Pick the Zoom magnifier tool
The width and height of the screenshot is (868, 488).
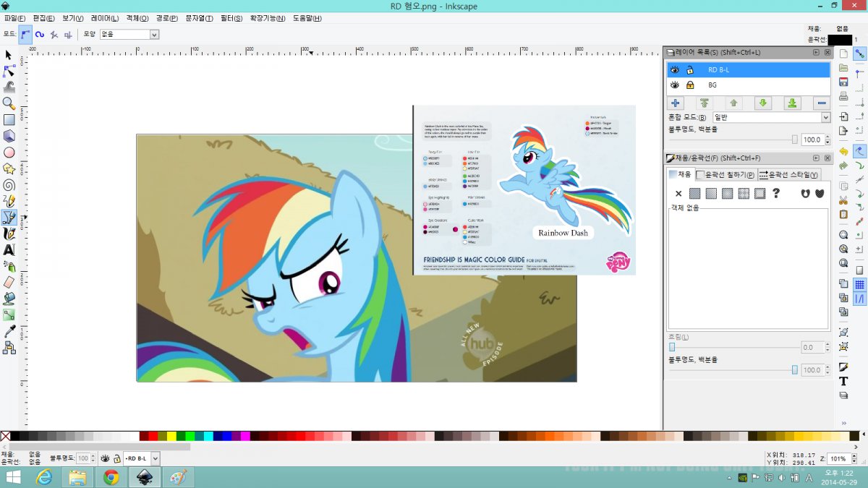pyautogui.click(x=9, y=103)
